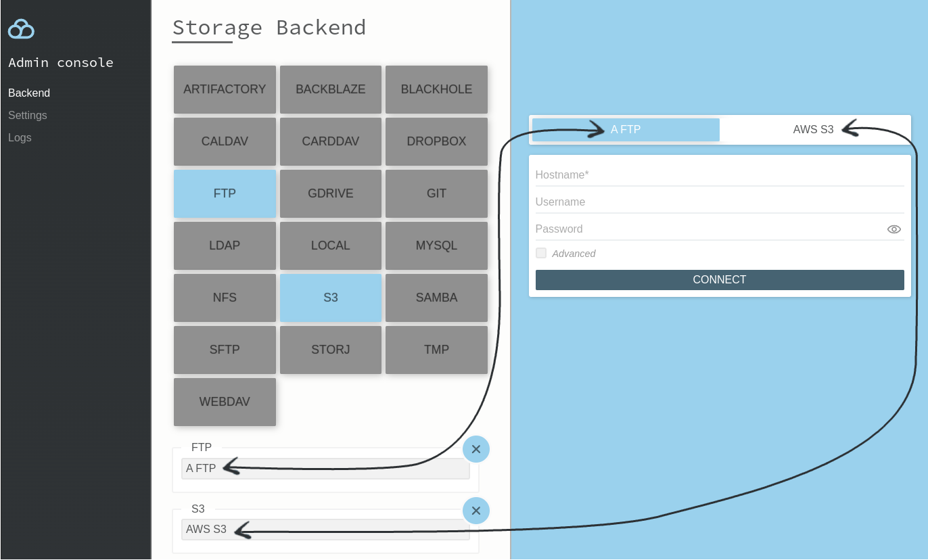Enable the Advanced checkbox
Viewport: 928px width, 560px height.
[x=541, y=252]
